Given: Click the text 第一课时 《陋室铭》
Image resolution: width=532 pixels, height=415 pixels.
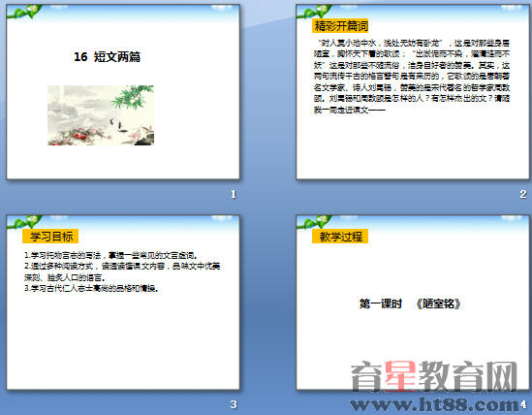Looking at the screenshot, I should tap(410, 303).
